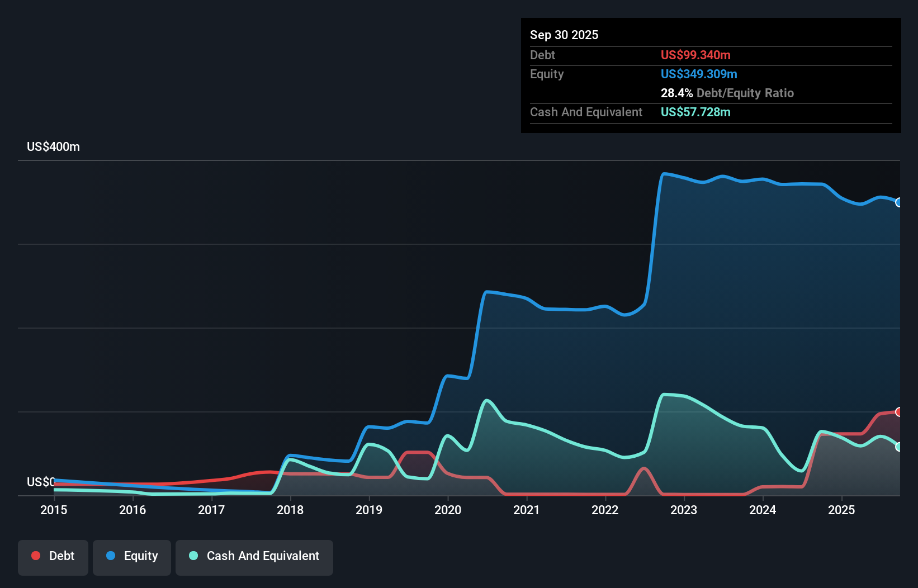
Task: Select the 2025 axis label
Action: click(x=842, y=510)
